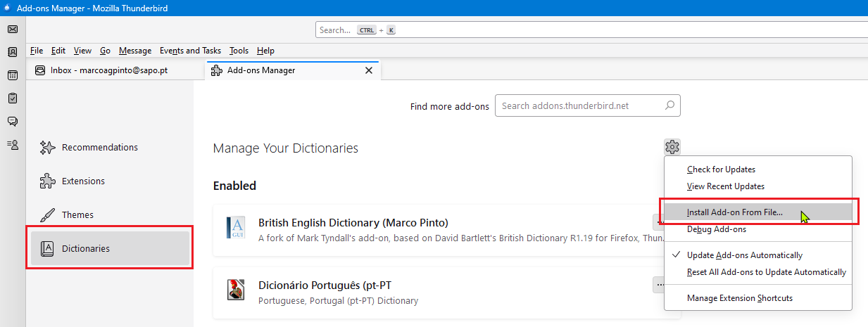Open the Help menu
Image resolution: width=868 pixels, height=327 pixels.
pyautogui.click(x=265, y=51)
